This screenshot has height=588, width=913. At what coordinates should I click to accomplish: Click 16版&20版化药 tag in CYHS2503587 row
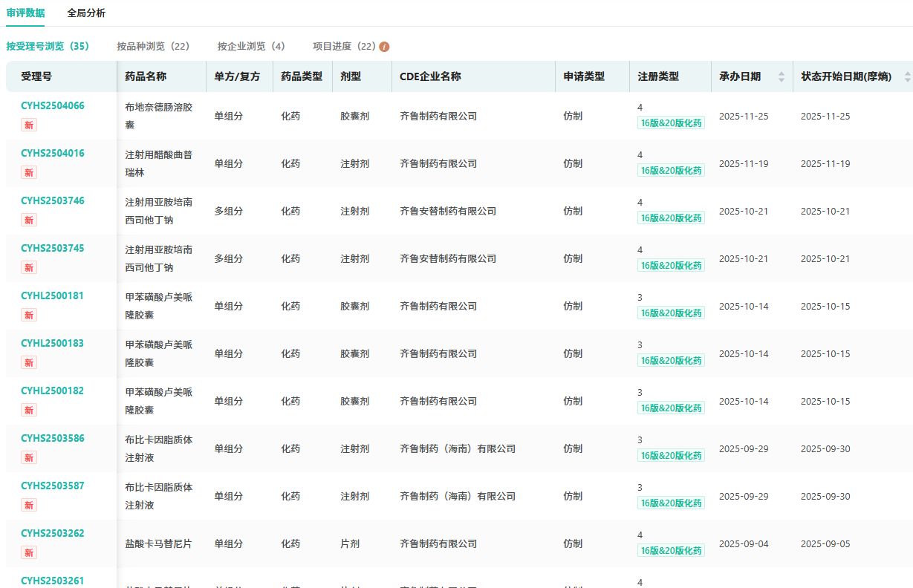pyautogui.click(x=671, y=503)
